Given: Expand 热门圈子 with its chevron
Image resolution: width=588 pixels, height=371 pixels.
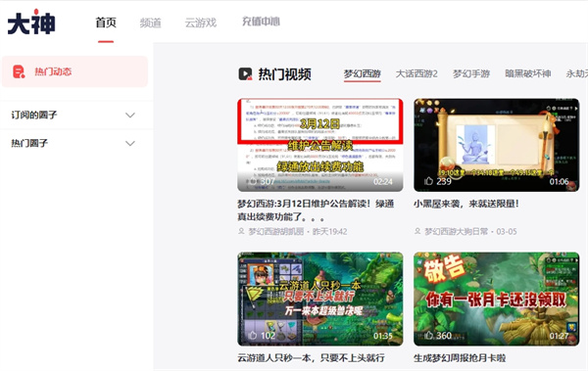Looking at the screenshot, I should click(x=130, y=143).
